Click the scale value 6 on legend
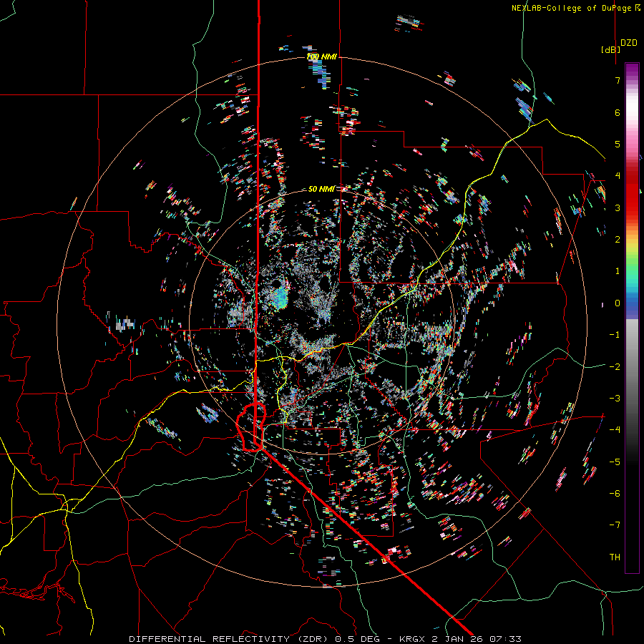 coord(618,112)
